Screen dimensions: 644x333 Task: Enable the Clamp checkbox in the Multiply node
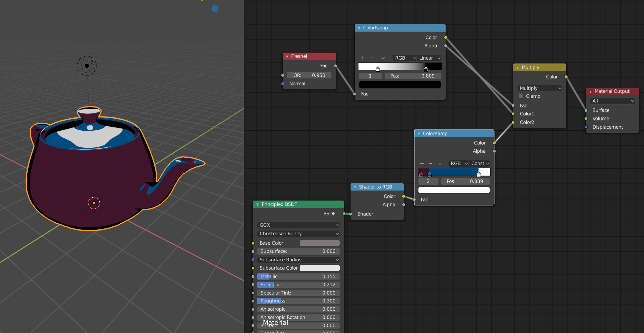521,96
